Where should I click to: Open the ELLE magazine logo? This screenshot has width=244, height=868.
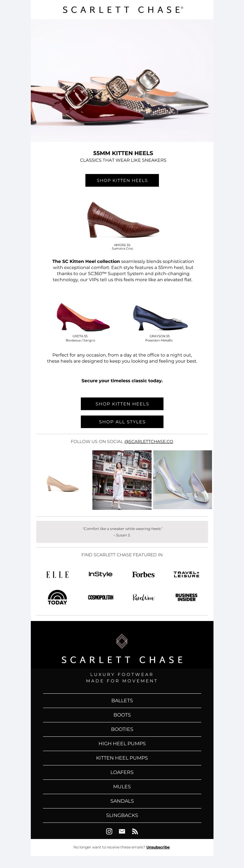coord(58,575)
